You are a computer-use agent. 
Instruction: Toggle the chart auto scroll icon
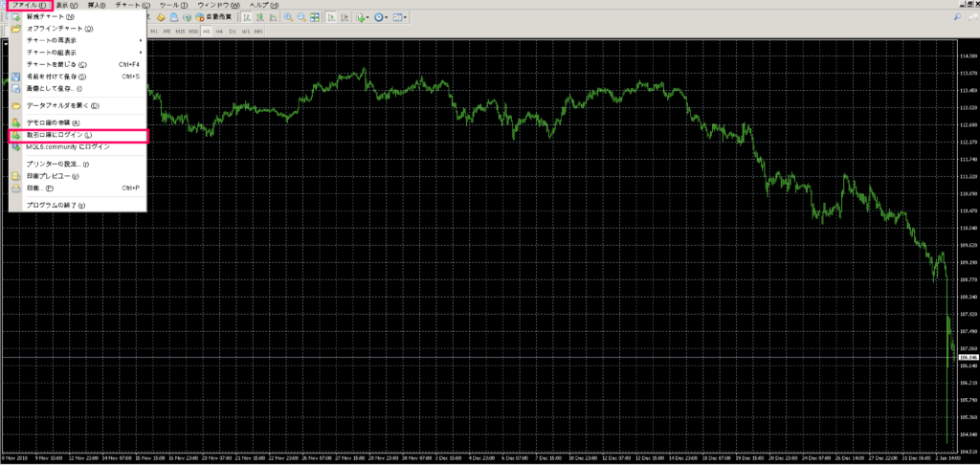330,17
